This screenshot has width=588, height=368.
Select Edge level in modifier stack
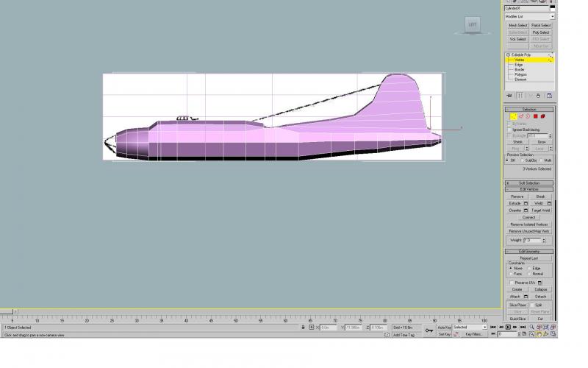click(x=519, y=65)
